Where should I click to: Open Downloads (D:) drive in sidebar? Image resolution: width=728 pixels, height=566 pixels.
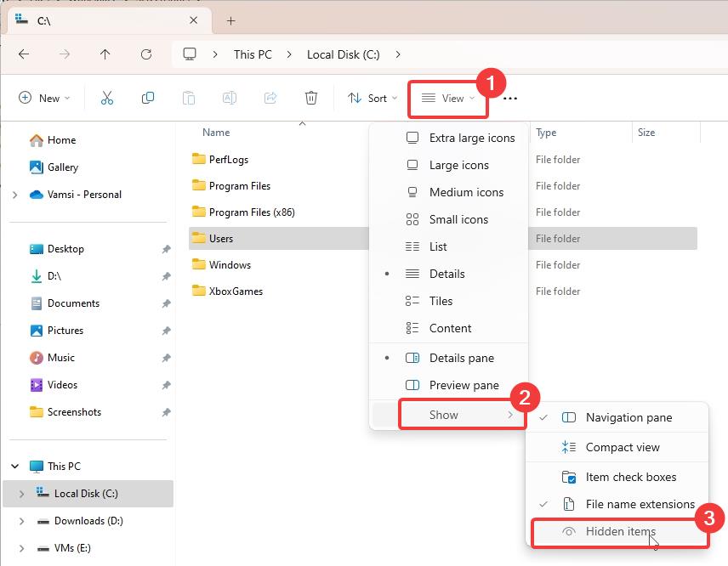point(88,521)
